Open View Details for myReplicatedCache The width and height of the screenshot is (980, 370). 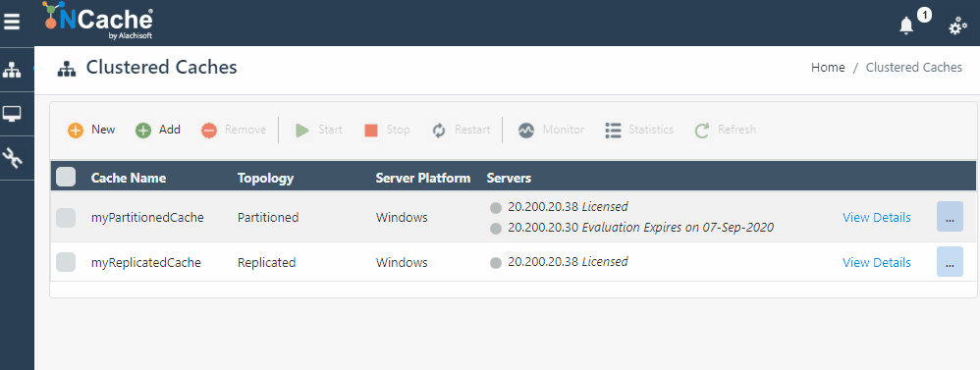876,262
